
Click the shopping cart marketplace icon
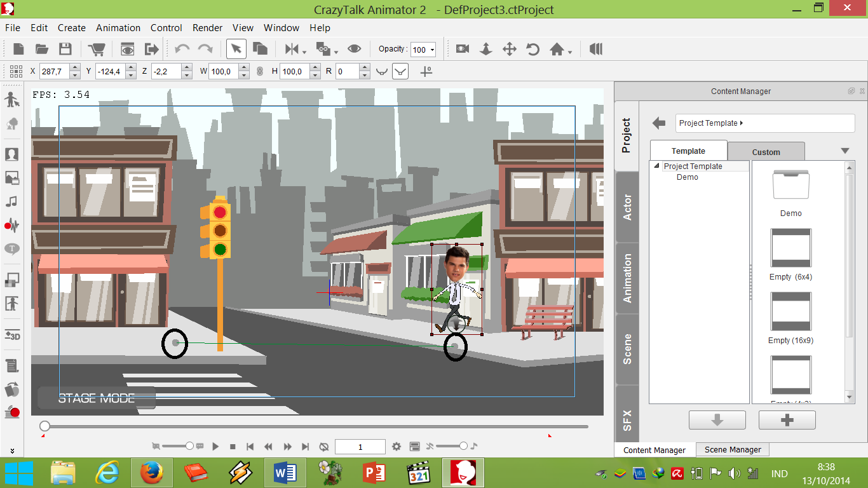tap(97, 50)
